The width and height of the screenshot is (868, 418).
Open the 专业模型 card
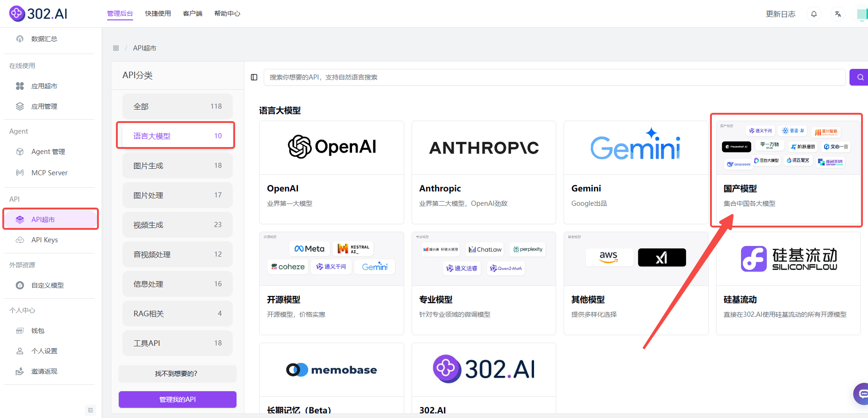(484, 283)
